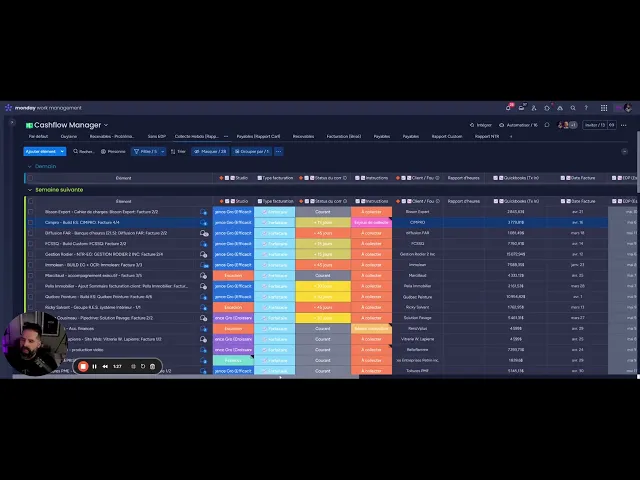This screenshot has height=480, width=640.
Task: Open conversation icon for Immolean row
Action: (203, 265)
